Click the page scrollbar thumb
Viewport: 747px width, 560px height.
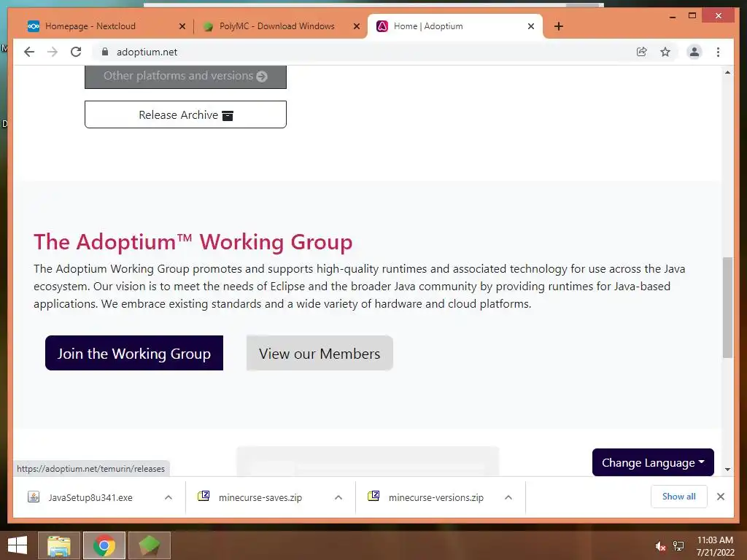(727, 307)
